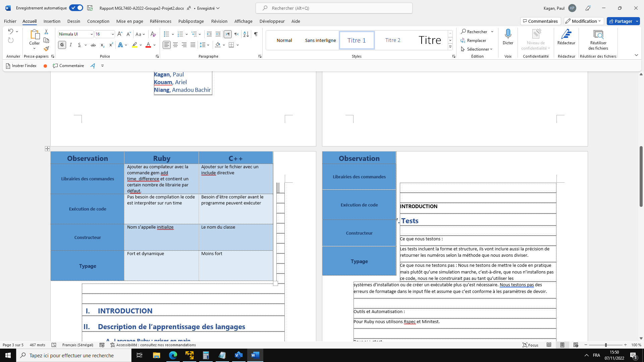Click the center alignment icon

(175, 45)
